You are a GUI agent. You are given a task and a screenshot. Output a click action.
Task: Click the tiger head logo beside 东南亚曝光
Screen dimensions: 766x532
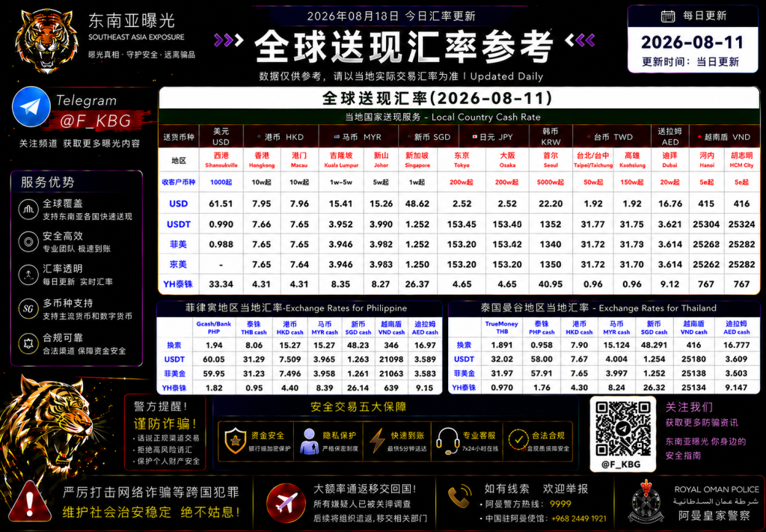click(x=47, y=40)
